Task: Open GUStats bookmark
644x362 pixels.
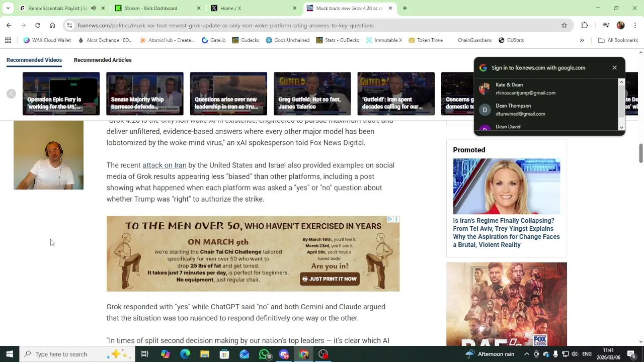Action: pos(511,40)
